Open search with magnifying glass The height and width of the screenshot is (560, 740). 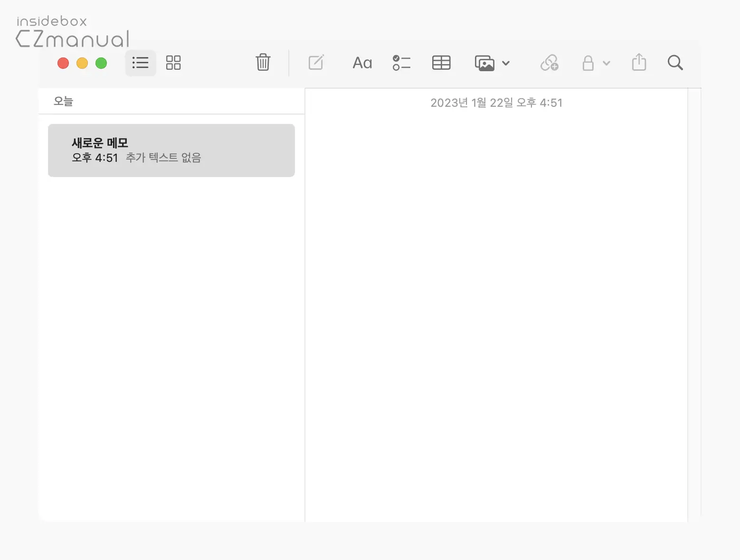tap(675, 63)
